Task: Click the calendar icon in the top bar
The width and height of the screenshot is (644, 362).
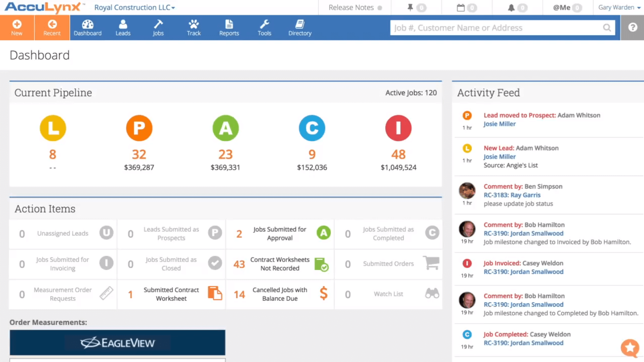Action: pos(461,7)
